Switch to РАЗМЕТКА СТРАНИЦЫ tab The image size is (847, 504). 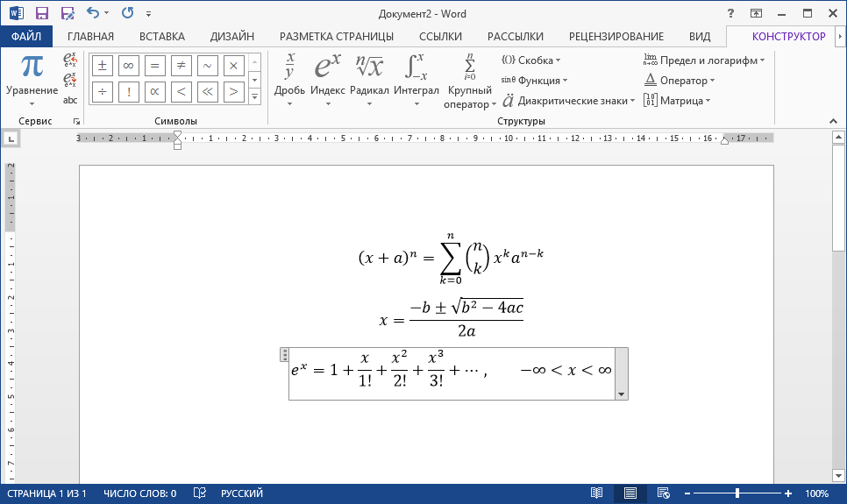pyautogui.click(x=337, y=36)
